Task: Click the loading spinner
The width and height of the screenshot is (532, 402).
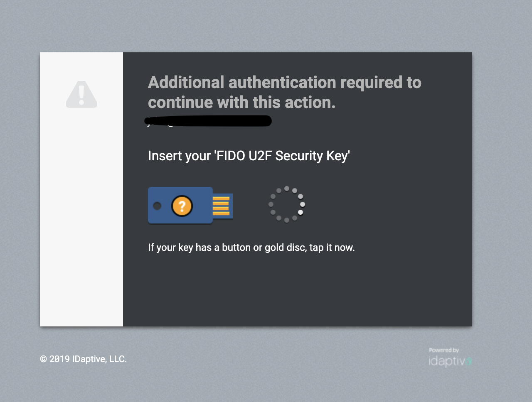Action: pos(287,204)
